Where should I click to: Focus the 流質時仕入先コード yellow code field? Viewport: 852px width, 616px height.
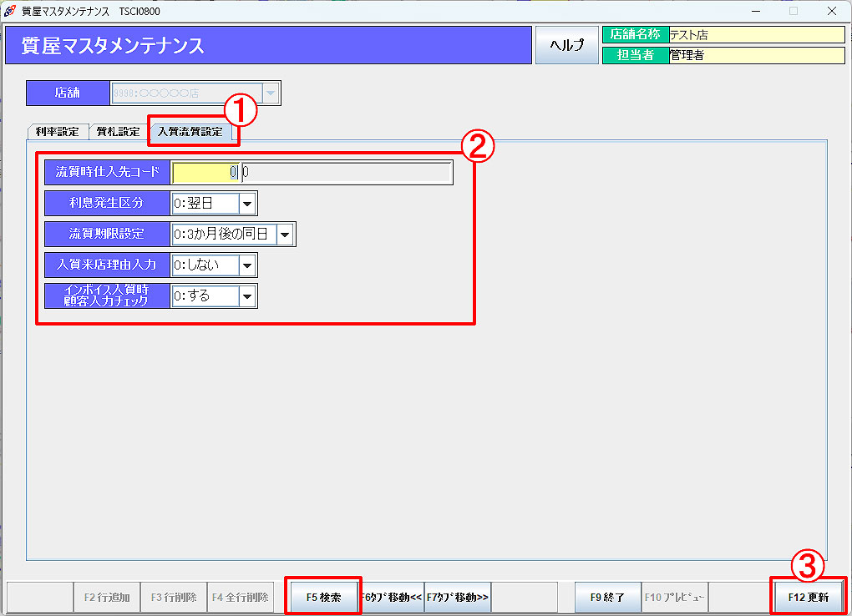205,173
